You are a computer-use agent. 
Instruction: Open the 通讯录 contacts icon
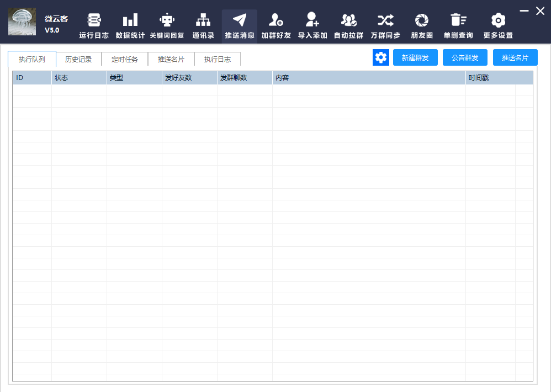[203, 20]
